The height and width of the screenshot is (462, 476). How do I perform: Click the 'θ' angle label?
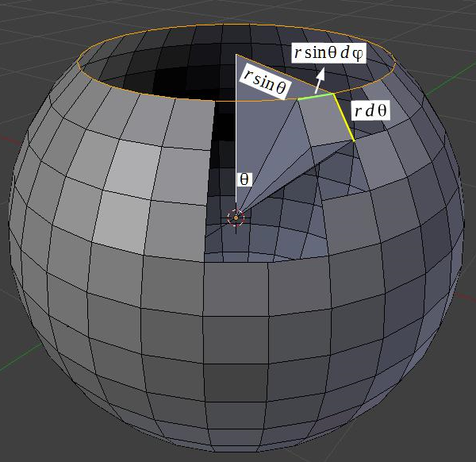(x=245, y=179)
